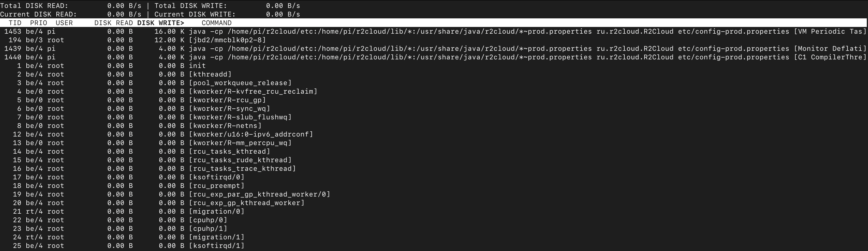Select the kworker/u16:0-ipv6_addrconf row
868x251 pixels.
tap(251, 134)
